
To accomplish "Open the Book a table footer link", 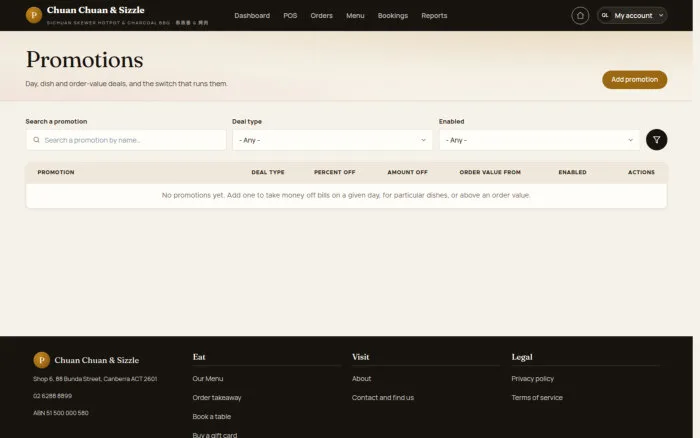I will (212, 417).
